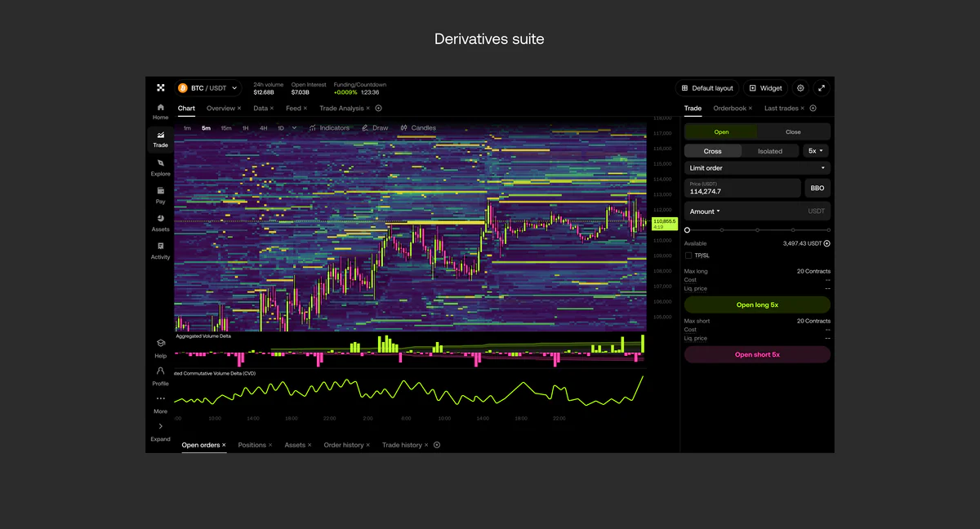Switch to the Chart tab
Screen dimensions: 980x529
coord(186,109)
